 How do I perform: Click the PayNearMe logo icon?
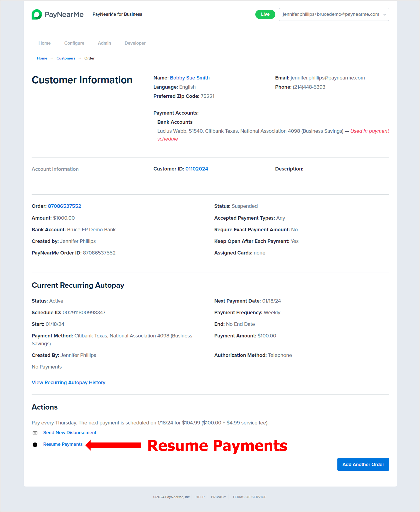click(37, 14)
